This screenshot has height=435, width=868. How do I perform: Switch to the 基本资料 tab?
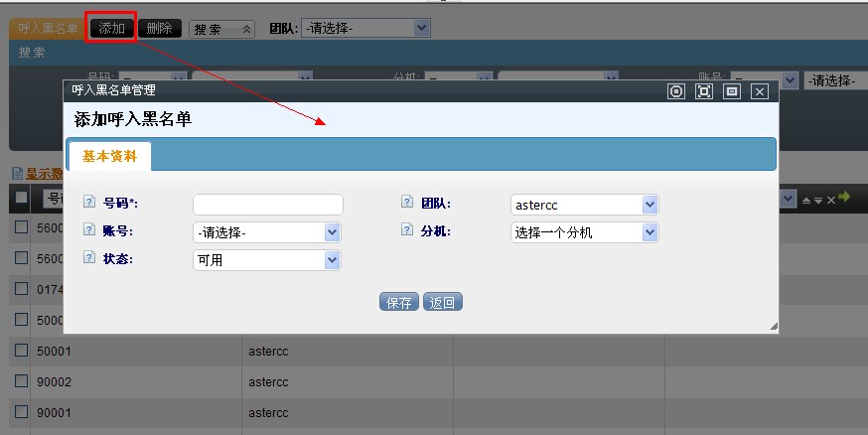click(x=109, y=156)
